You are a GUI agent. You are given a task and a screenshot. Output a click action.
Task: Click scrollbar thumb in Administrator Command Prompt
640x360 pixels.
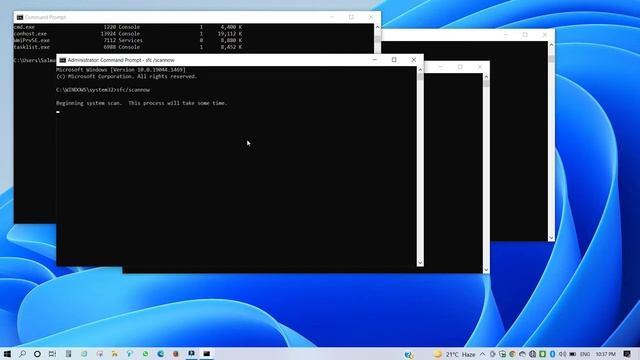coord(420,77)
